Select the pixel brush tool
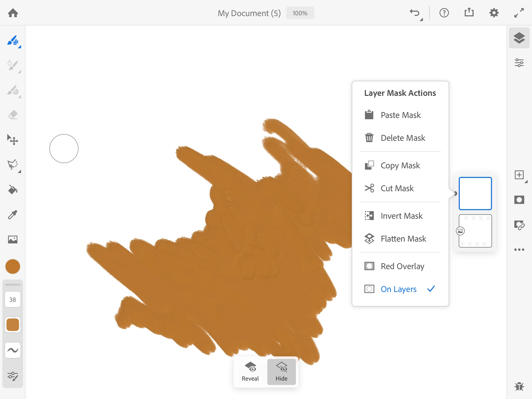The height and width of the screenshot is (399, 532). pos(13,41)
